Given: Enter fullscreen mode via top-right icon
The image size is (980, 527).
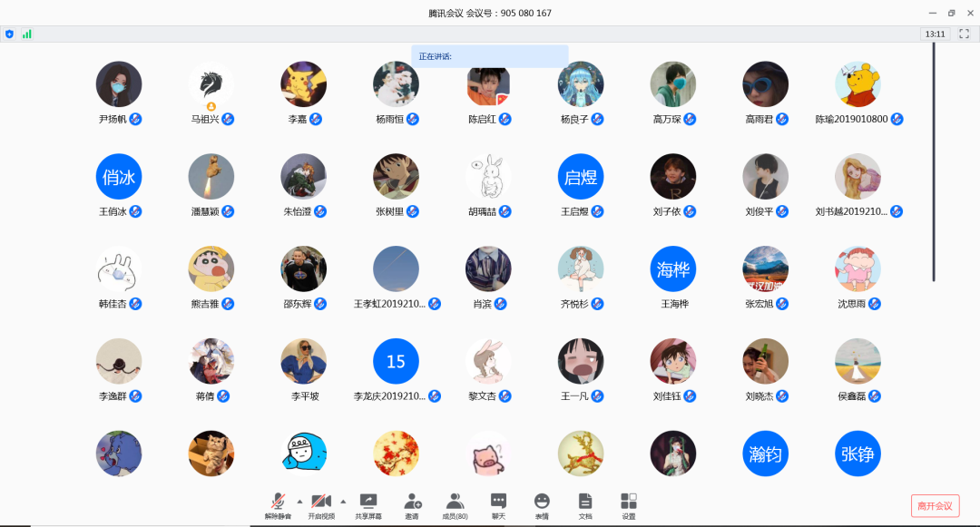Looking at the screenshot, I should pos(965,34).
